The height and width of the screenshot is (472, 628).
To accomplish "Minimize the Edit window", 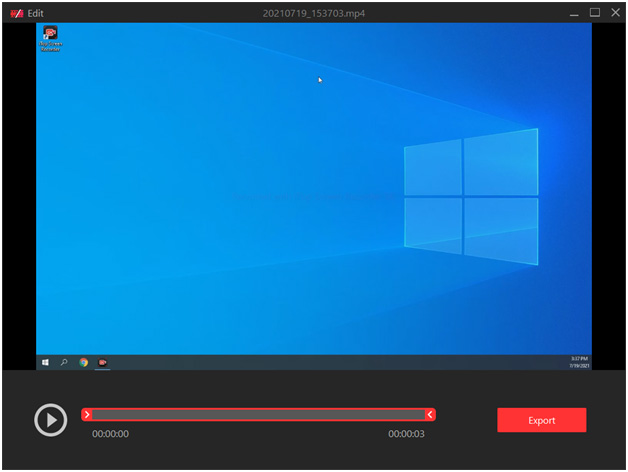I will (x=574, y=13).
